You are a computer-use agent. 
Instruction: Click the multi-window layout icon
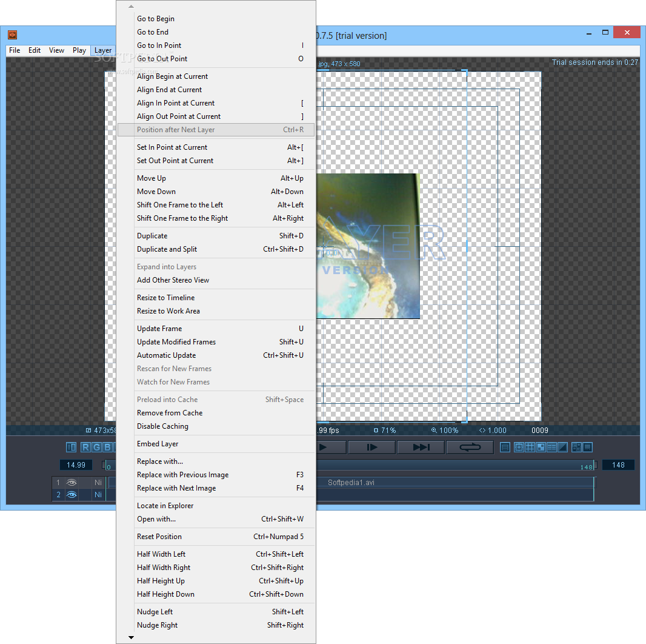[x=577, y=448]
